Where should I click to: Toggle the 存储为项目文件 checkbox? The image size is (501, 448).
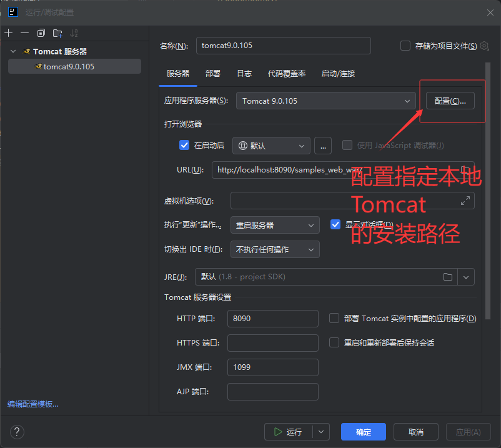tap(405, 46)
